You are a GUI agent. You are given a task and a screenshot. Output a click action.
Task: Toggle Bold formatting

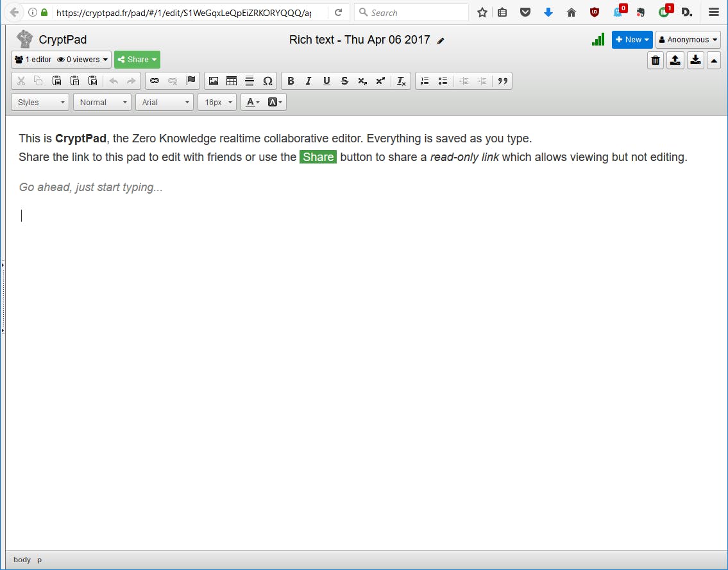pos(291,81)
